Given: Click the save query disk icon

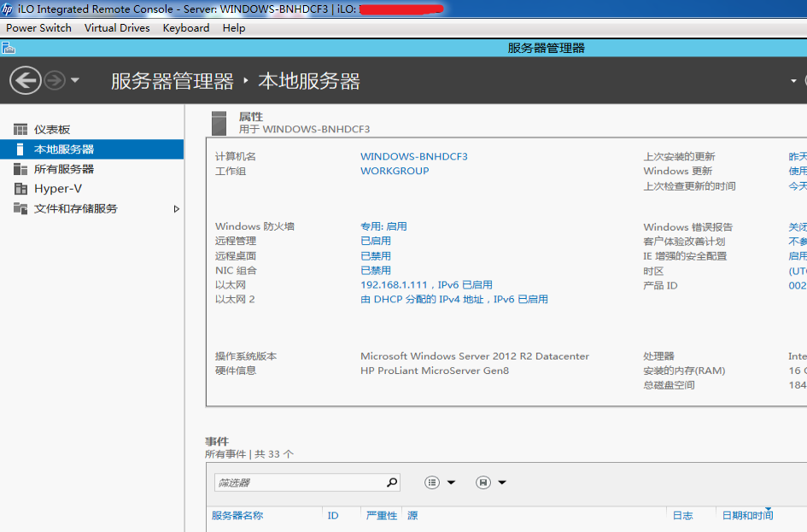Looking at the screenshot, I should pos(483,482).
